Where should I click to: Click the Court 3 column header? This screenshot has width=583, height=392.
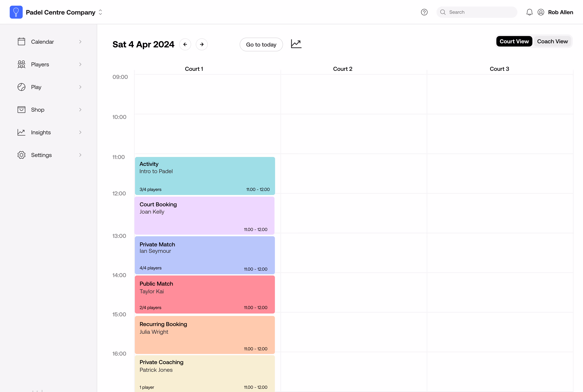(499, 69)
